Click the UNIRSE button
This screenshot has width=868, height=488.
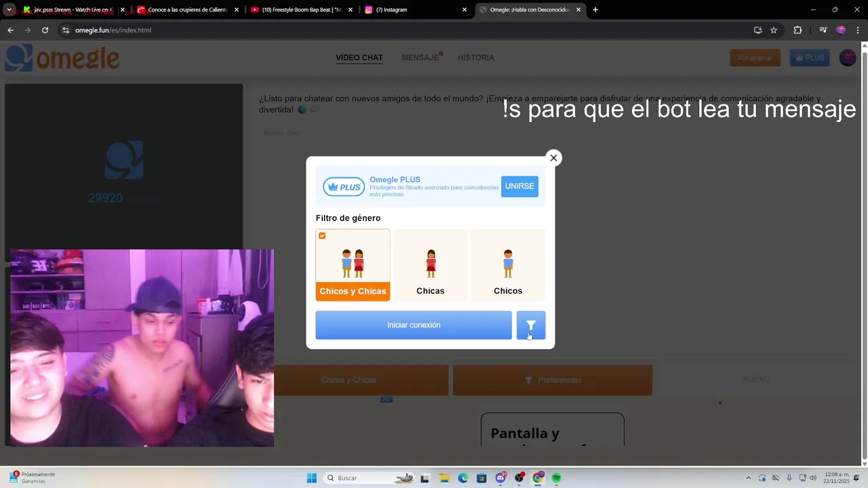coord(519,186)
